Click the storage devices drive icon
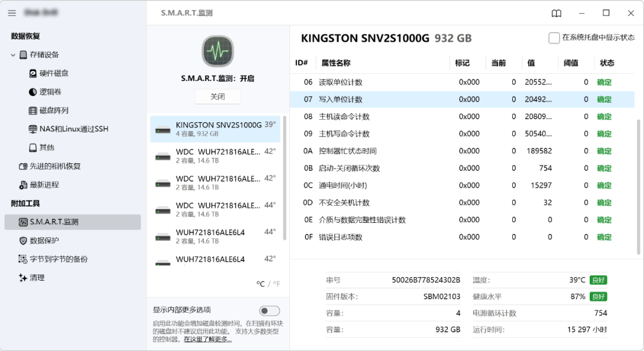The width and height of the screenshot is (644, 351). tap(23, 55)
